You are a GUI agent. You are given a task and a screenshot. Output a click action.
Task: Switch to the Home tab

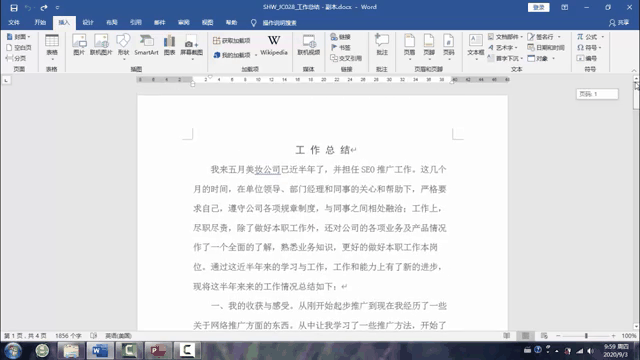40,22
